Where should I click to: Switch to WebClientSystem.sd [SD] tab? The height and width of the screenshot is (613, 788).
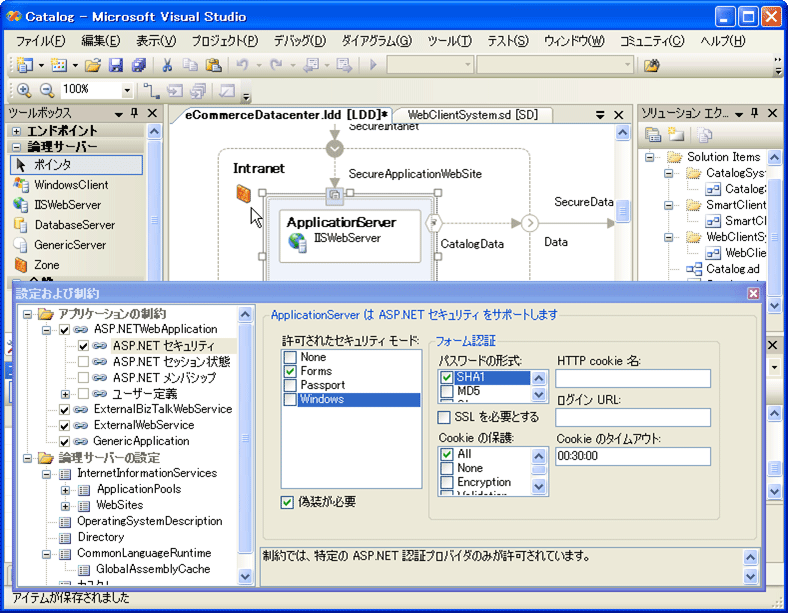472,115
